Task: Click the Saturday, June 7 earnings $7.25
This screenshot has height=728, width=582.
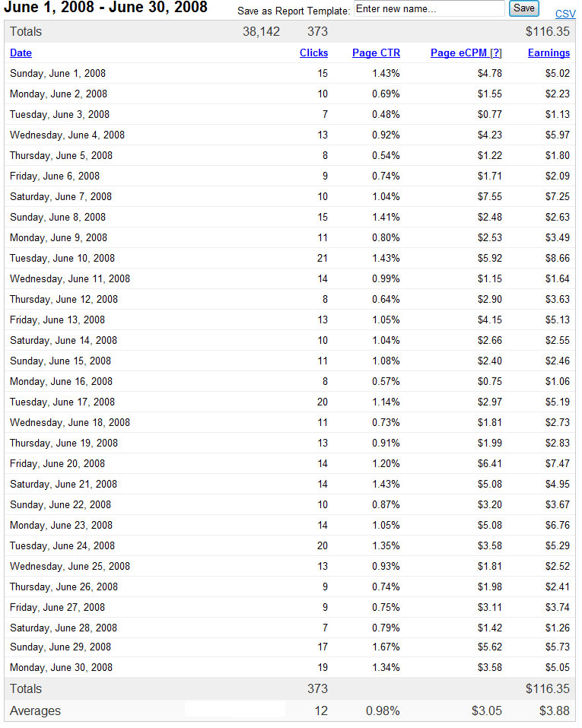Action: 557,197
